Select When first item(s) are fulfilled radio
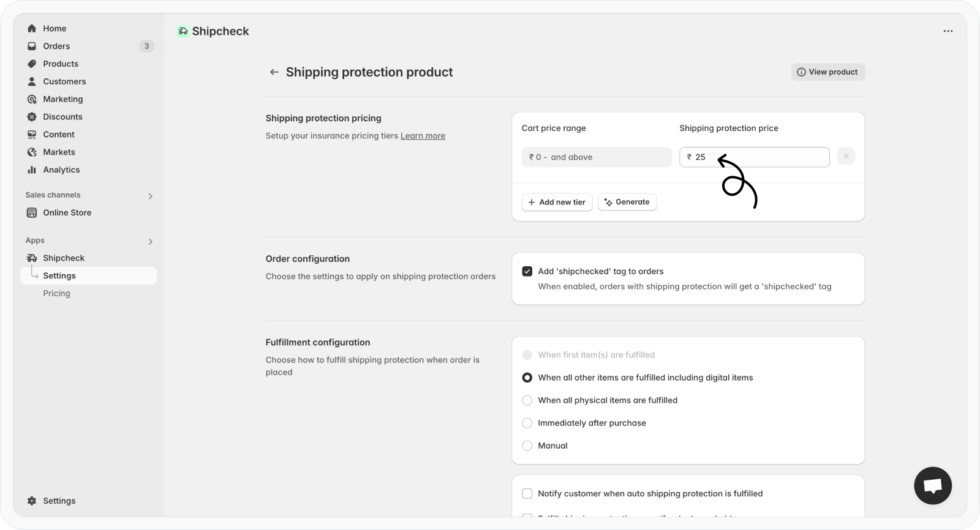 (x=527, y=355)
